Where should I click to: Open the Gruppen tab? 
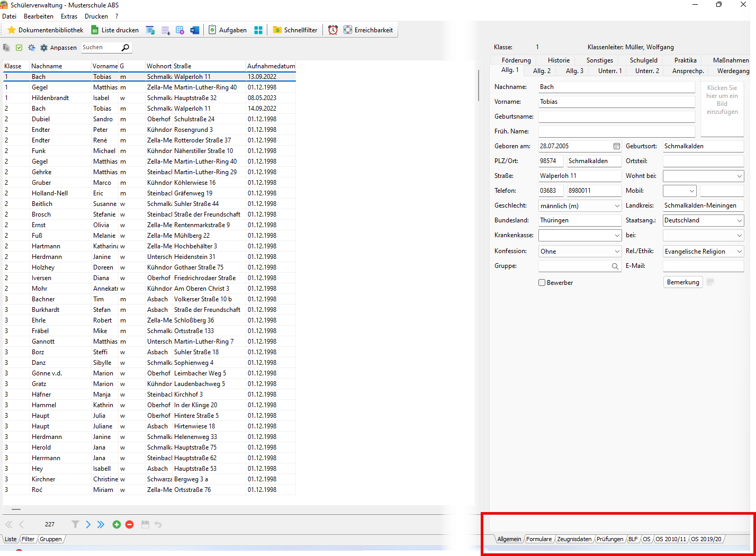51,539
